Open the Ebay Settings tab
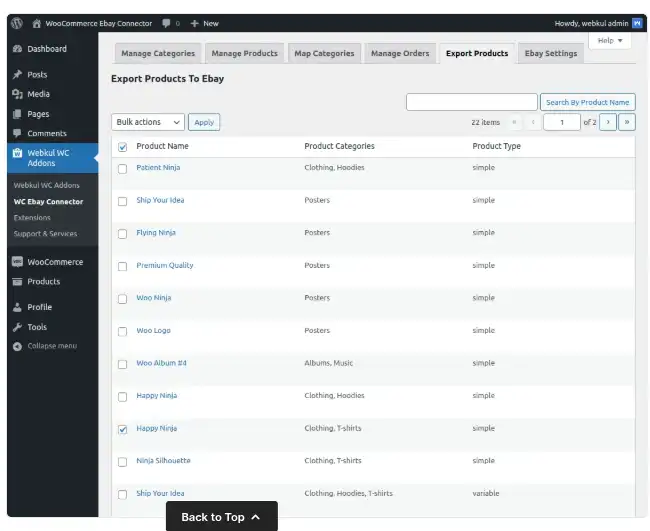 [550, 53]
